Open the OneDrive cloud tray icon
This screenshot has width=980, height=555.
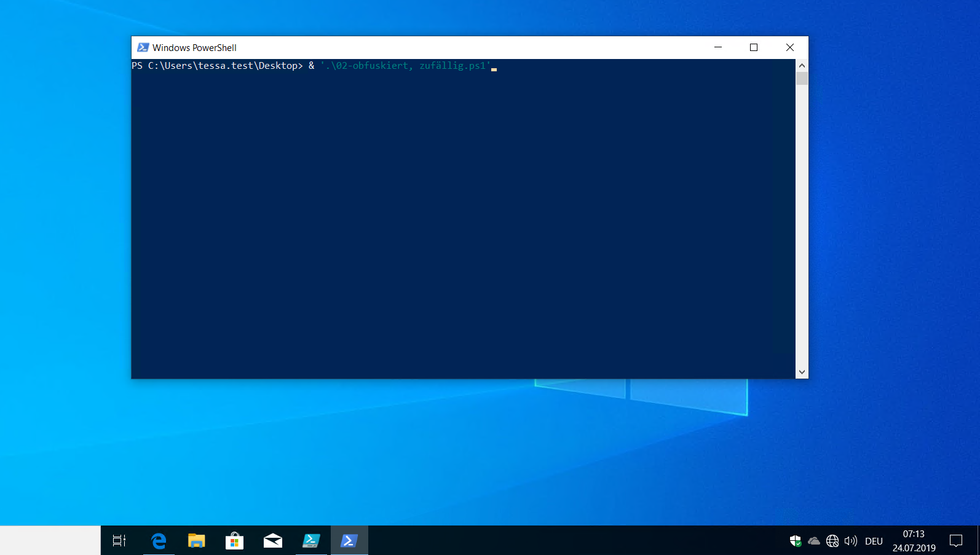(x=814, y=541)
